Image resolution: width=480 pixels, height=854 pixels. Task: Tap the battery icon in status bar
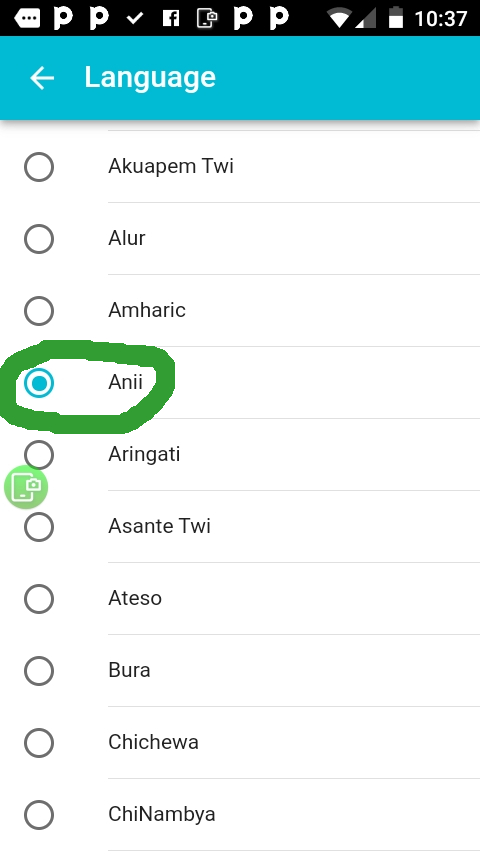(x=396, y=17)
